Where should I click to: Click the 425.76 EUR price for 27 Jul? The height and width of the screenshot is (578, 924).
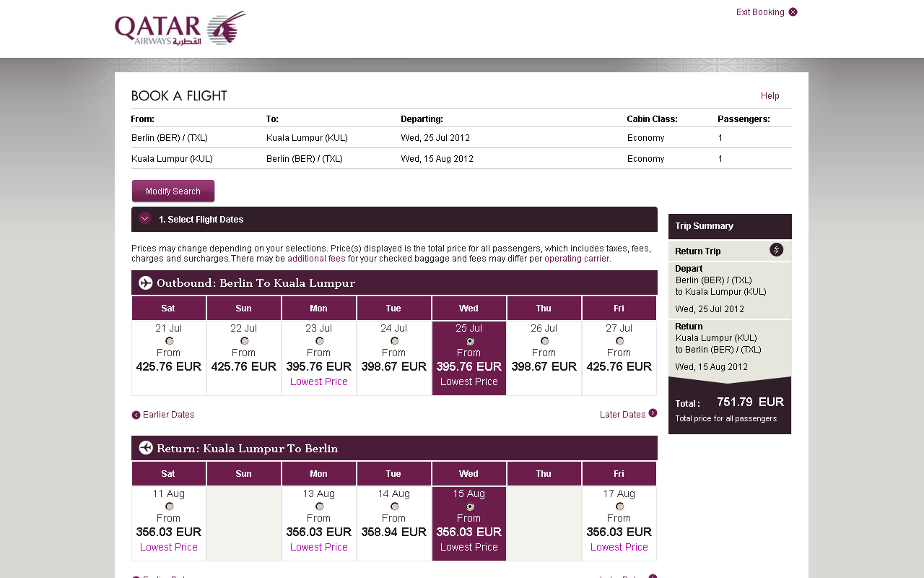tap(619, 366)
